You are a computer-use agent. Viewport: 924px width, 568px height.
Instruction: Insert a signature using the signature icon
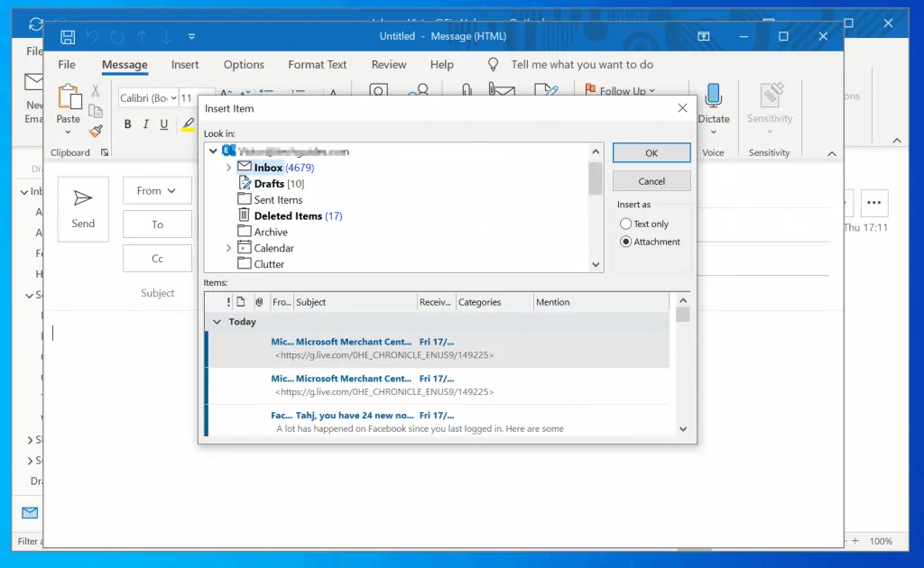546,88
